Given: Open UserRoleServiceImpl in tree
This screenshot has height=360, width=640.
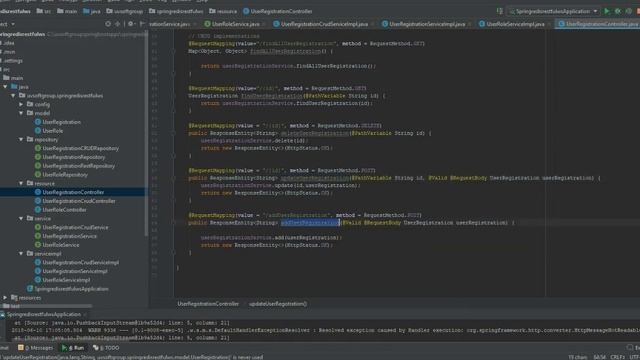Looking at the screenshot, I should point(66,280).
